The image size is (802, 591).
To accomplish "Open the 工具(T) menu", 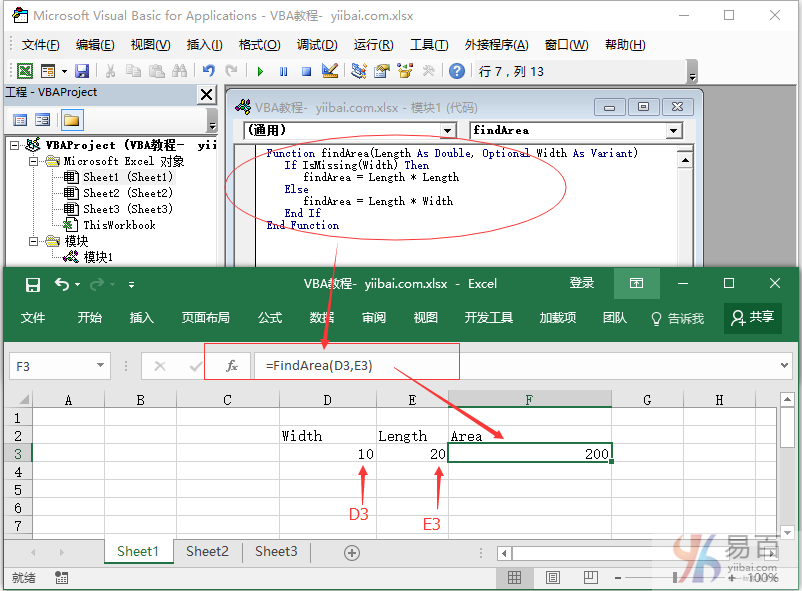I will coord(429,45).
